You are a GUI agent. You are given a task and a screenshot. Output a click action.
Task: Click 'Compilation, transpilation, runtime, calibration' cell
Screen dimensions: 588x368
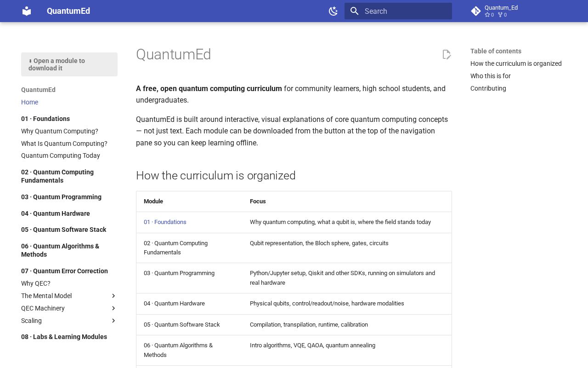347,325
